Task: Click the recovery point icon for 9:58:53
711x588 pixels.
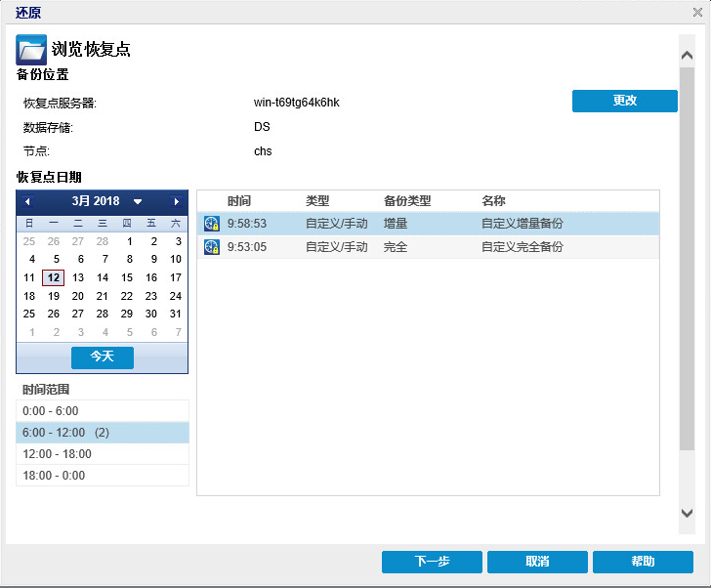Action: 211,224
